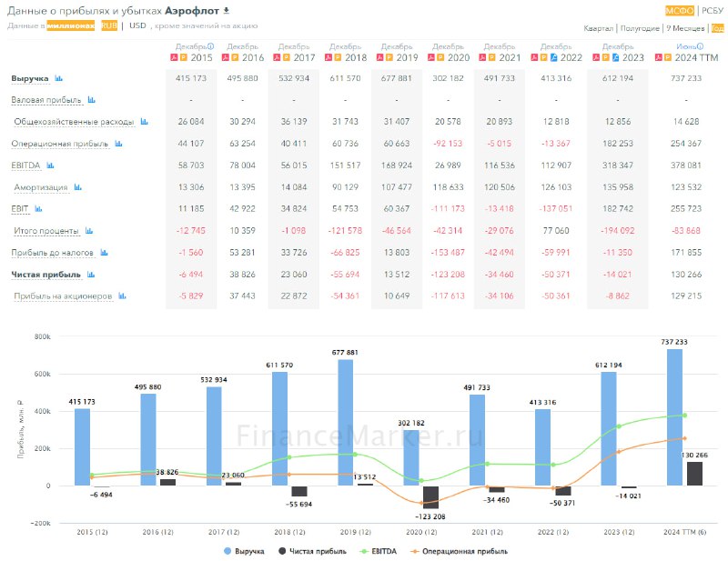Toggle EBITDA series in chart legend
The width and height of the screenshot is (728, 561).
tap(379, 551)
